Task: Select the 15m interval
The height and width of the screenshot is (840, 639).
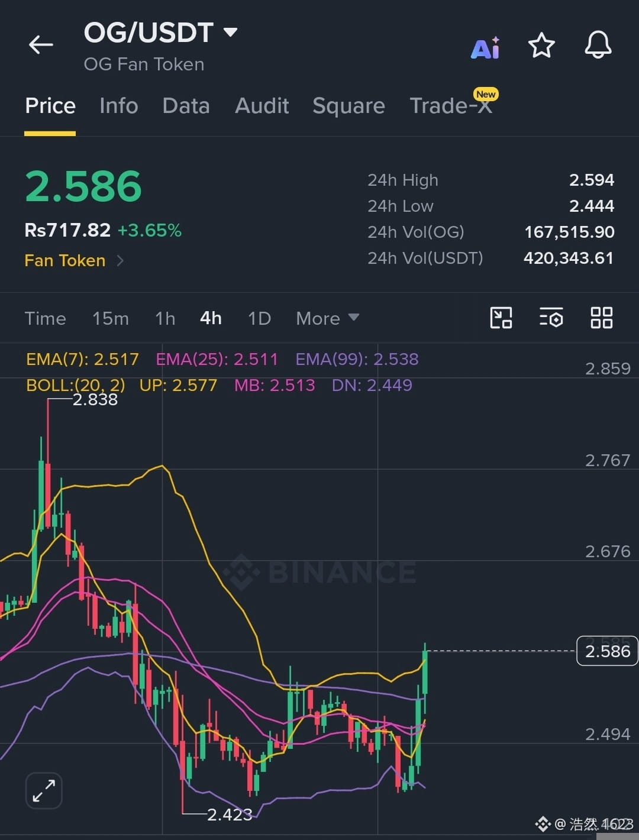Action: point(110,318)
